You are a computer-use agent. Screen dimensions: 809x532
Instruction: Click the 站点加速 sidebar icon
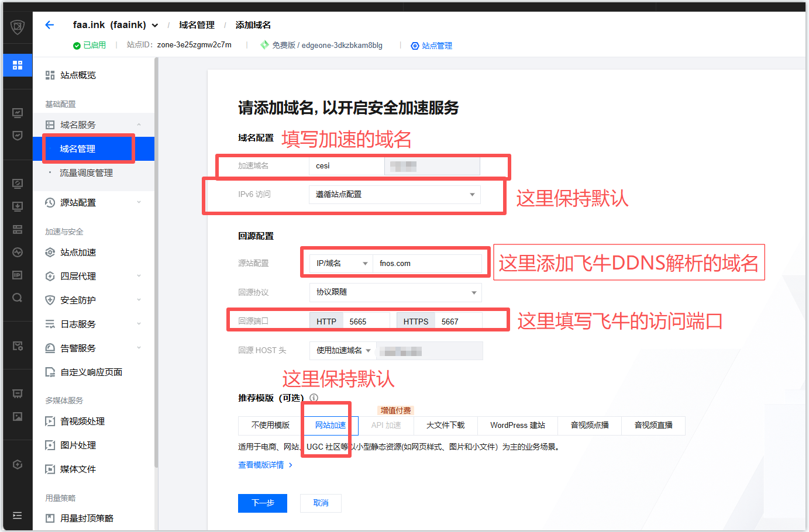(x=50, y=252)
